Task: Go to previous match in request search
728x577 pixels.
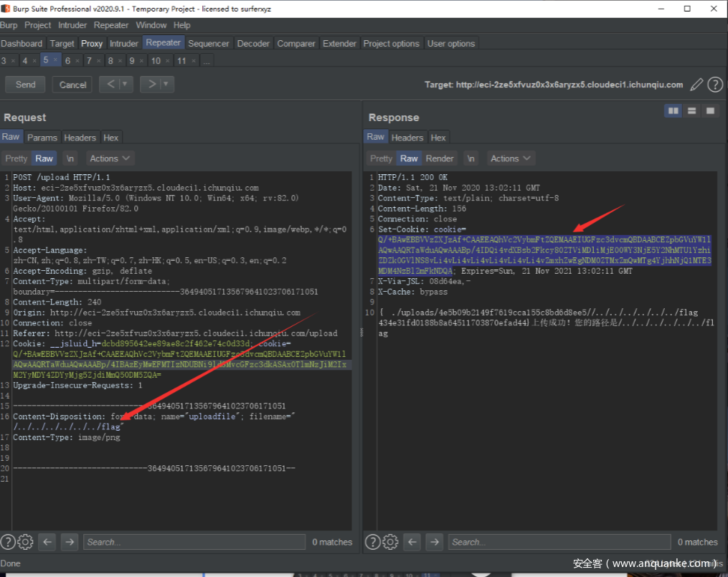Action: [48, 542]
